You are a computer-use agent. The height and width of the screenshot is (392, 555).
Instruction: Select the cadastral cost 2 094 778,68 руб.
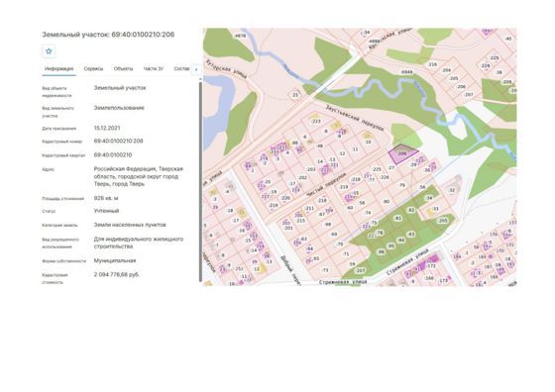[x=117, y=274]
